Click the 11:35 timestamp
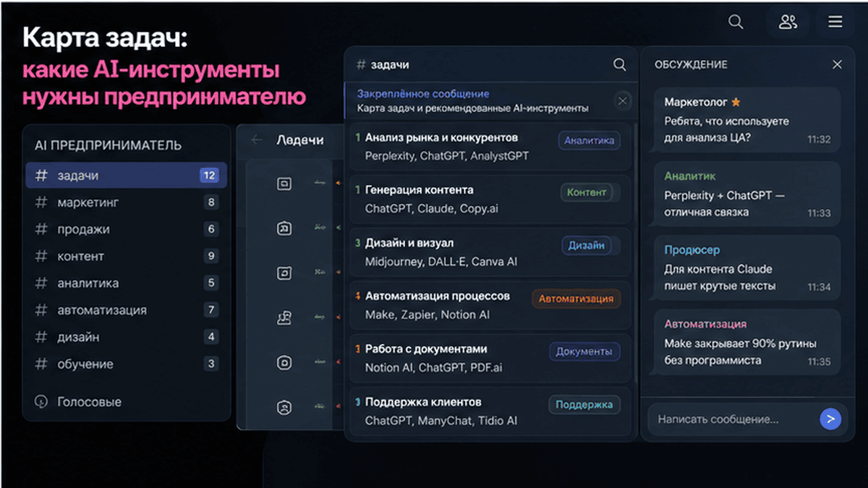Viewport: 868px width, 488px height. [x=819, y=361]
